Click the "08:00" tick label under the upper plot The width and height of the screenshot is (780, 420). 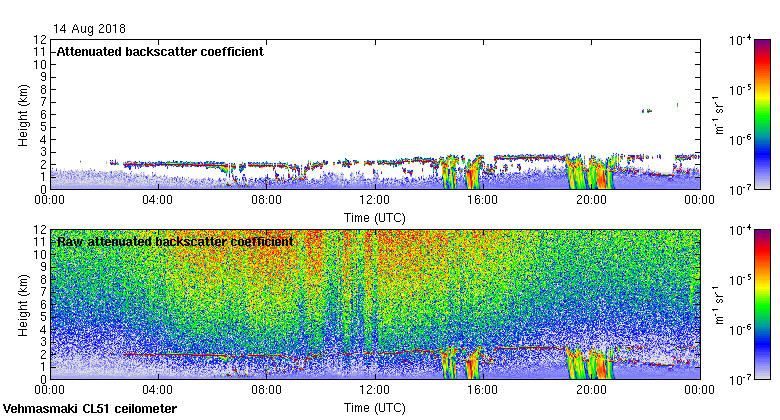click(266, 200)
